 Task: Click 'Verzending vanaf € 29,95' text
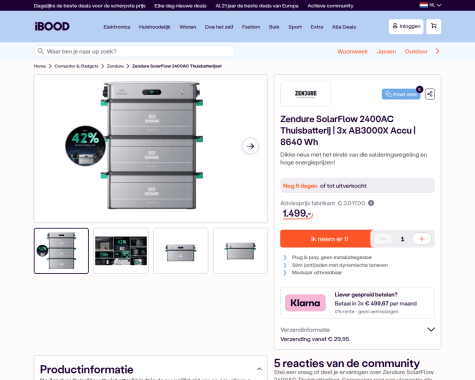pyautogui.click(x=315, y=339)
